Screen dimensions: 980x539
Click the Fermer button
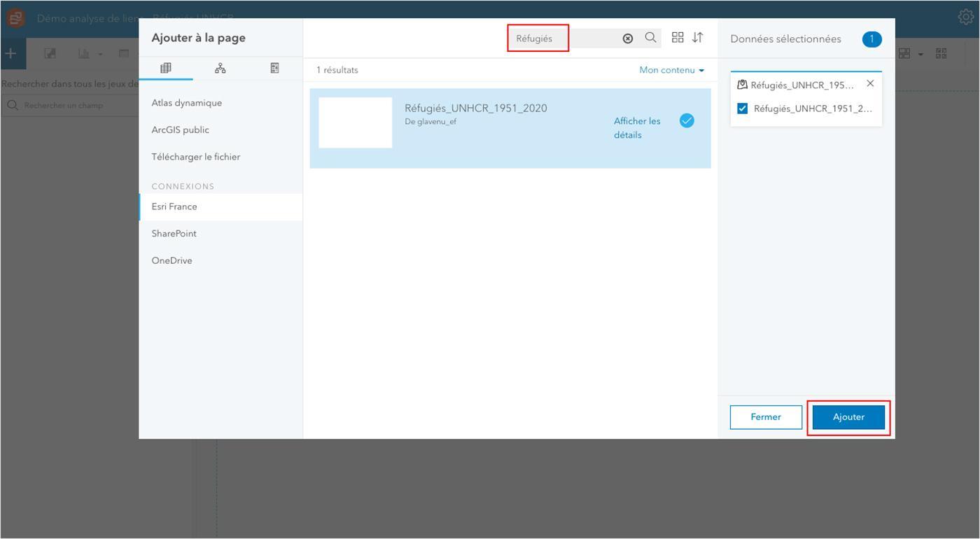(766, 417)
